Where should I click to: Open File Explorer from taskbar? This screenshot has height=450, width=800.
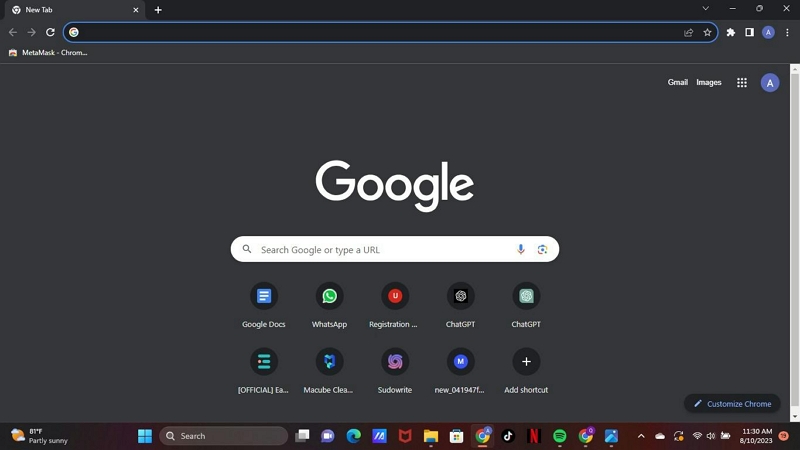coord(431,436)
